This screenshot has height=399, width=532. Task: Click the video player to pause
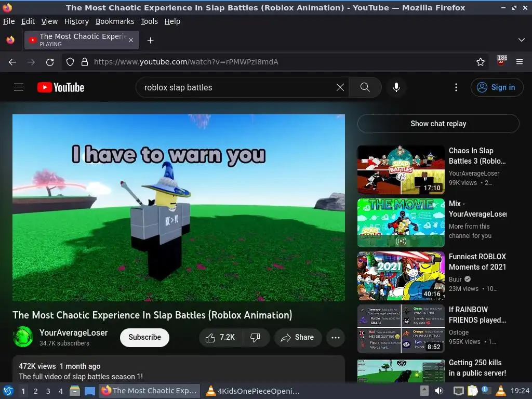coord(179,208)
